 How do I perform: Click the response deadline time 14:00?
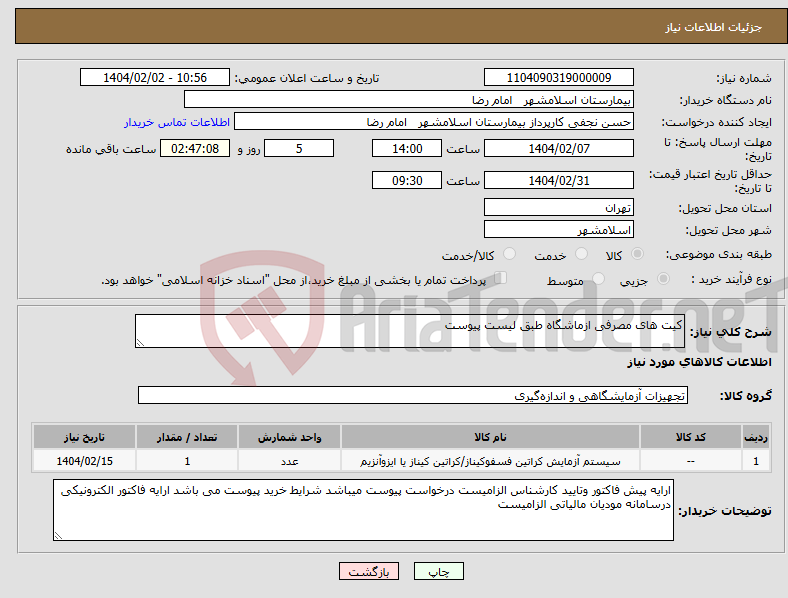(x=407, y=148)
